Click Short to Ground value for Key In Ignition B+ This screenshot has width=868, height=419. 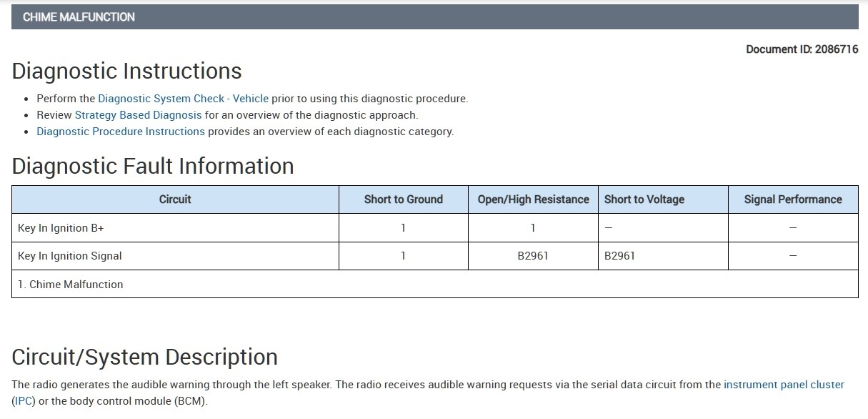pos(404,228)
